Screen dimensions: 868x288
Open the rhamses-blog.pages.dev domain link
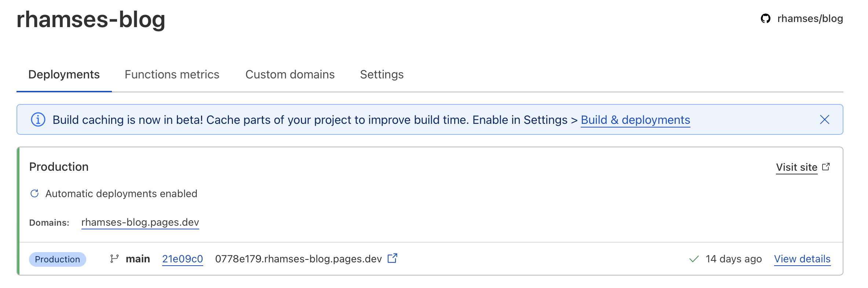pyautogui.click(x=140, y=222)
